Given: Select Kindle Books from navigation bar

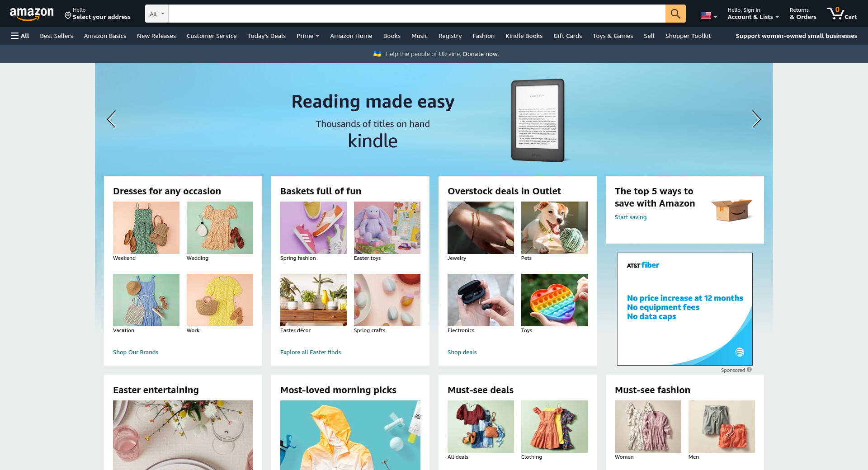Looking at the screenshot, I should pyautogui.click(x=524, y=36).
